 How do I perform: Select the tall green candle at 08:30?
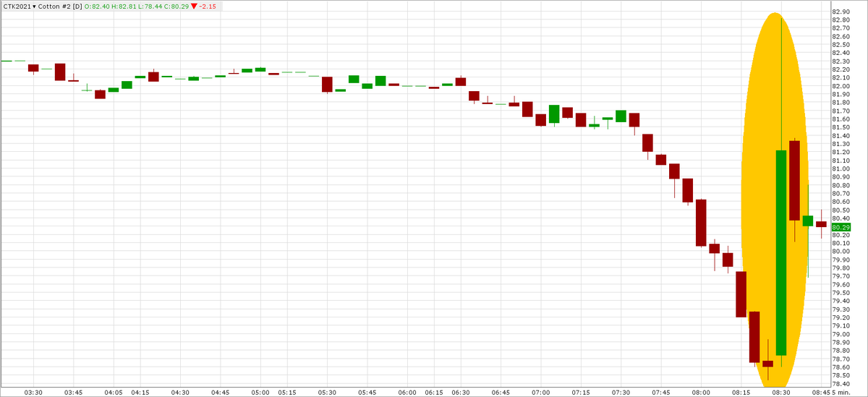[781, 252]
